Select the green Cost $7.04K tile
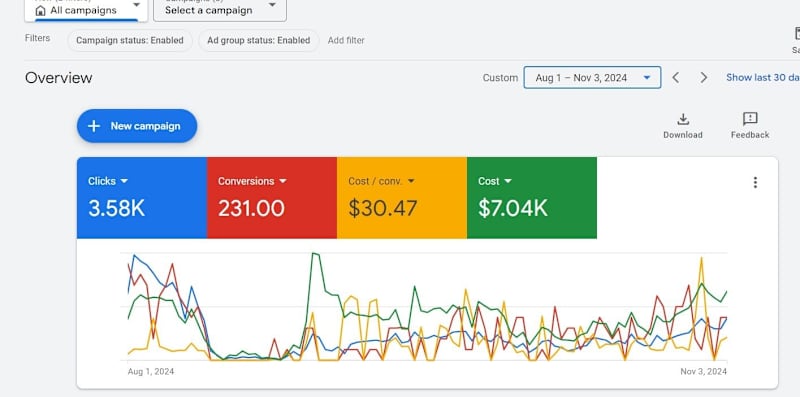The image size is (800, 397). point(532,197)
